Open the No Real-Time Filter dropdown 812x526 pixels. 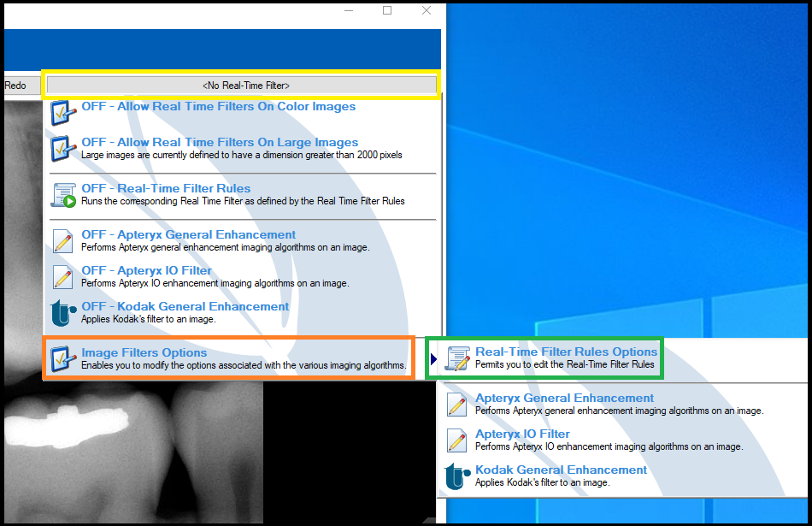(242, 85)
